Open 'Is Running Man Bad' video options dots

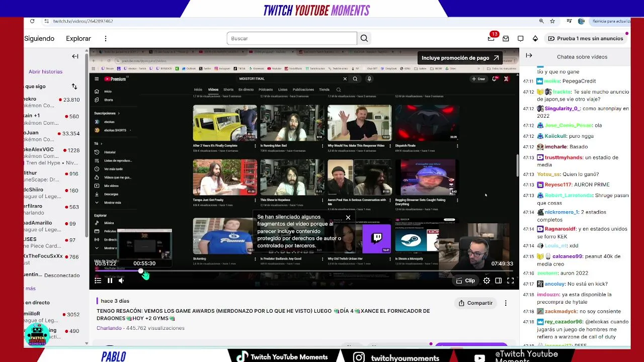click(x=323, y=146)
